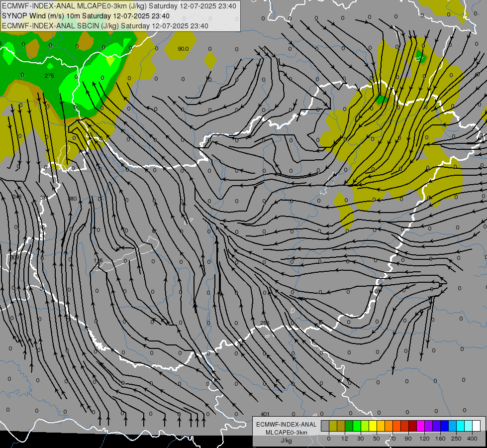Pick the bright green legend swatch
487x448 pixels.
357,426
